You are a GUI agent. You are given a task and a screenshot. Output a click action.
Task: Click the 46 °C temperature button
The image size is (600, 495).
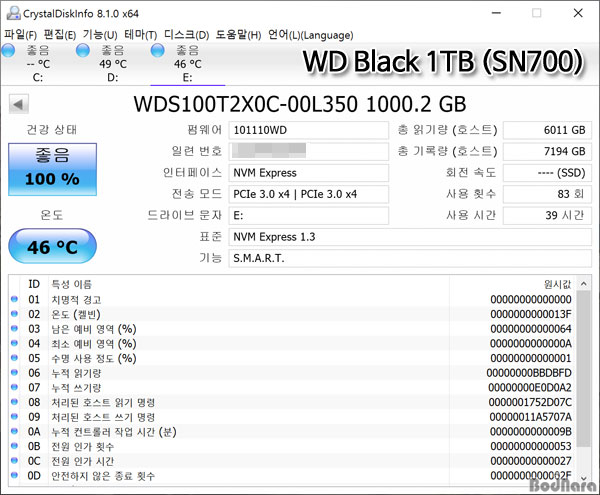point(52,246)
